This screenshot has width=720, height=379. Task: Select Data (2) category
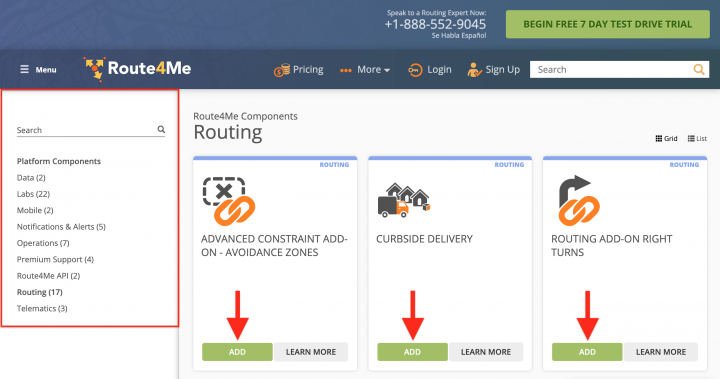pos(31,178)
